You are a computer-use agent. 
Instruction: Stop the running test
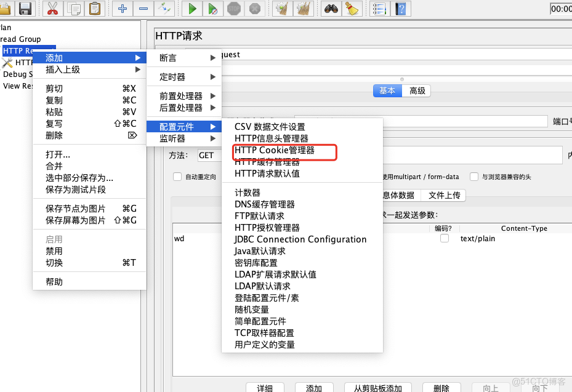coord(234,8)
